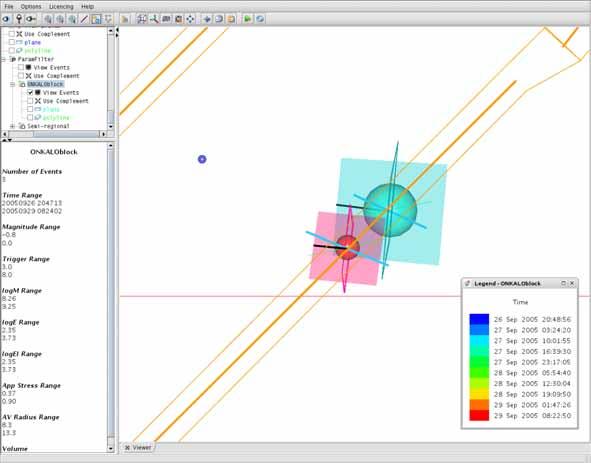Toggle the blue plane checkbox above ParamFilter
591x463 pixels.
tap(12, 42)
